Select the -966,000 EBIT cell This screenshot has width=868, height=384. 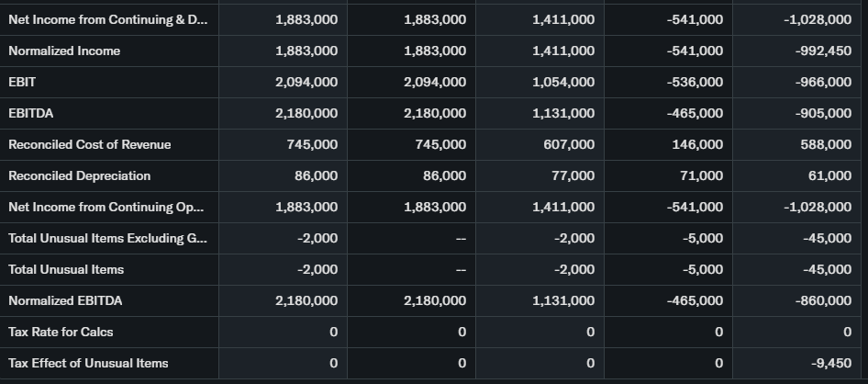point(819,83)
